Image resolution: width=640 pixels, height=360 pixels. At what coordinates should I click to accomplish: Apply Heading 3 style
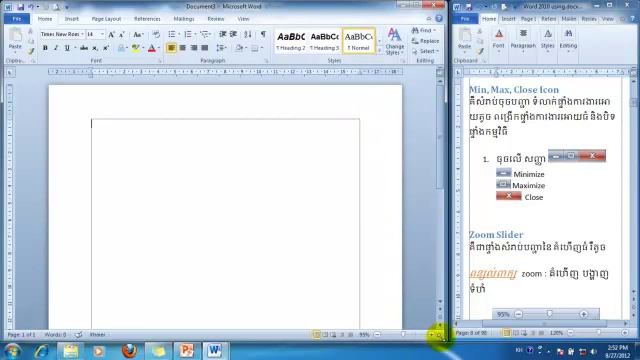pyautogui.click(x=324, y=41)
